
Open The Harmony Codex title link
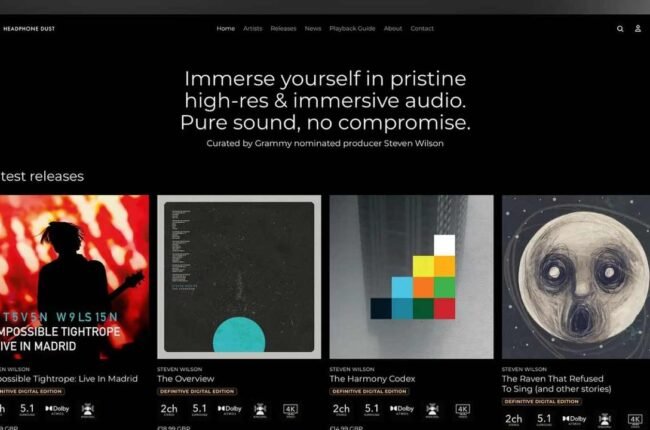click(372, 379)
